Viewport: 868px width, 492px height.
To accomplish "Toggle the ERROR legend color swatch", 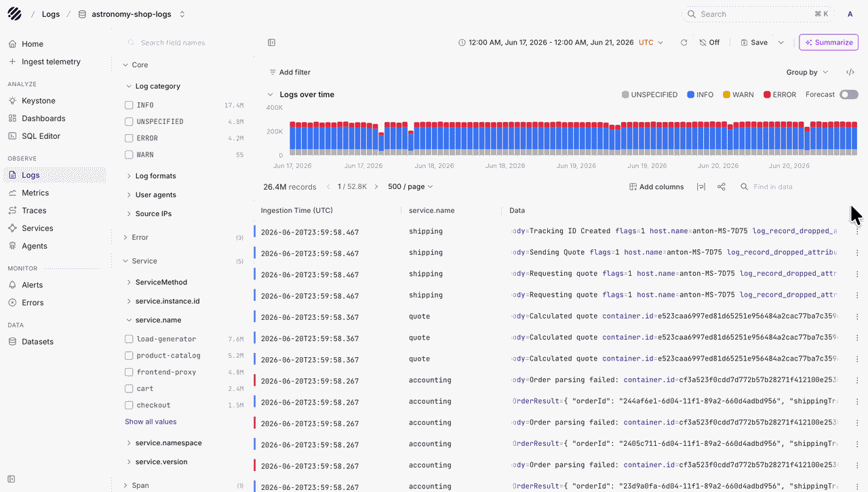I will [x=767, y=95].
